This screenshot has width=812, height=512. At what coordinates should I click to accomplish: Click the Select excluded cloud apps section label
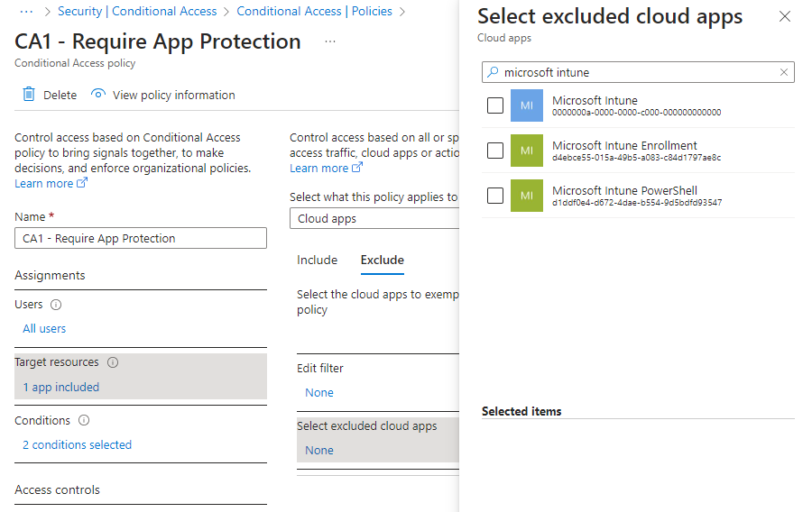(x=366, y=425)
